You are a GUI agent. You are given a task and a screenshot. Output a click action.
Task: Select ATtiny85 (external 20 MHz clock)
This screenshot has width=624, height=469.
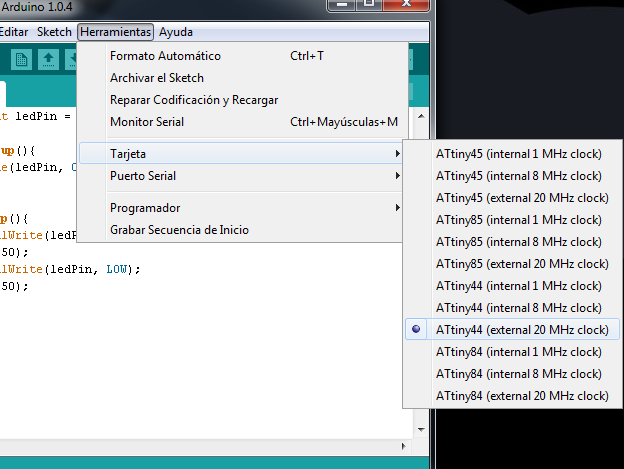point(513,264)
